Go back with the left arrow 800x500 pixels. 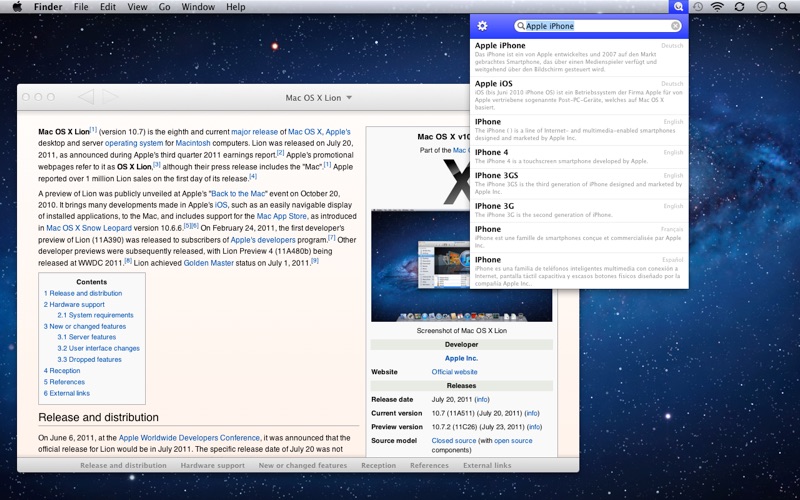[x=86, y=97]
